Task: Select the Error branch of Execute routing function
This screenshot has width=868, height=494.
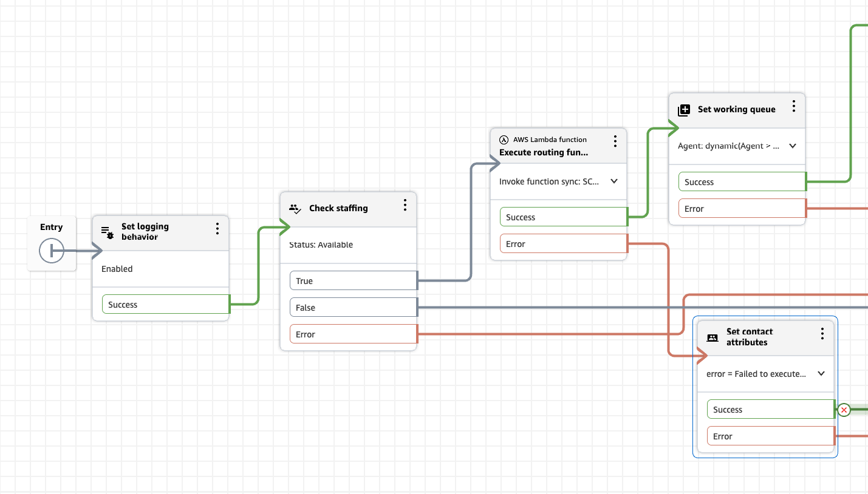Action: (564, 244)
